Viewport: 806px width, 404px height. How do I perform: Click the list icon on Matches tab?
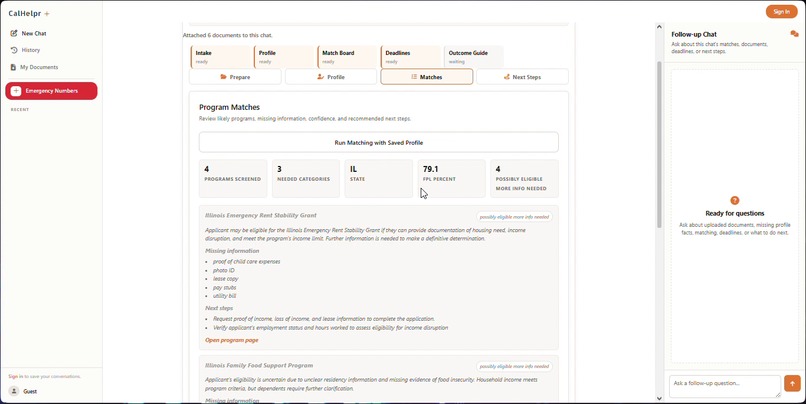pyautogui.click(x=414, y=77)
